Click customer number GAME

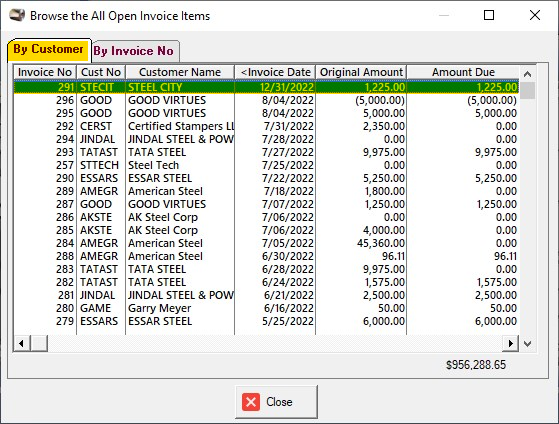pyautogui.click(x=95, y=308)
